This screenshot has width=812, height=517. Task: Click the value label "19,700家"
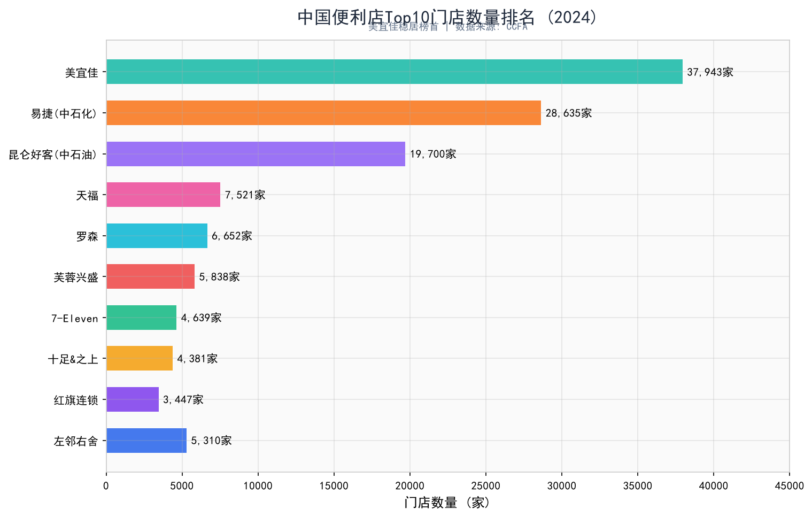point(433,155)
